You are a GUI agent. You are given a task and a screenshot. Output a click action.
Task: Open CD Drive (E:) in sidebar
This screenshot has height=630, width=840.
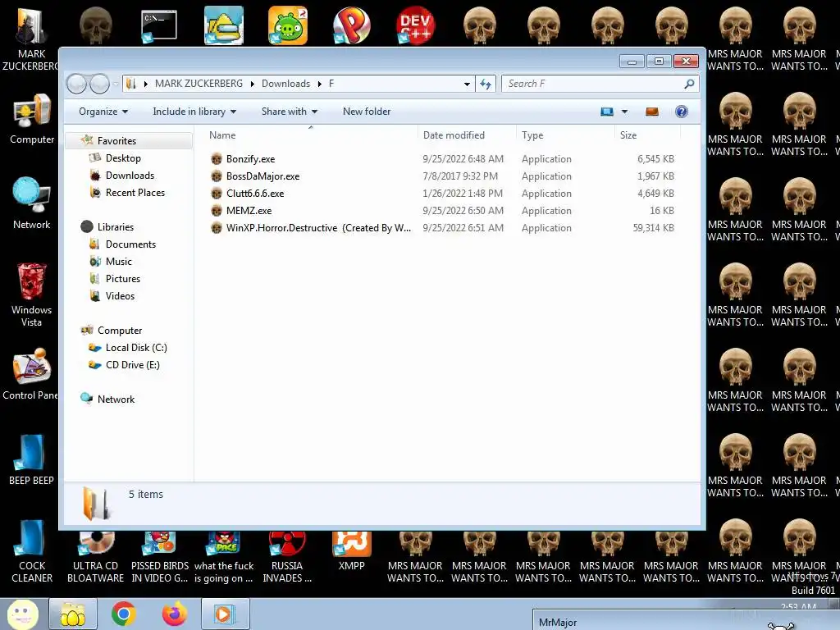132,365
